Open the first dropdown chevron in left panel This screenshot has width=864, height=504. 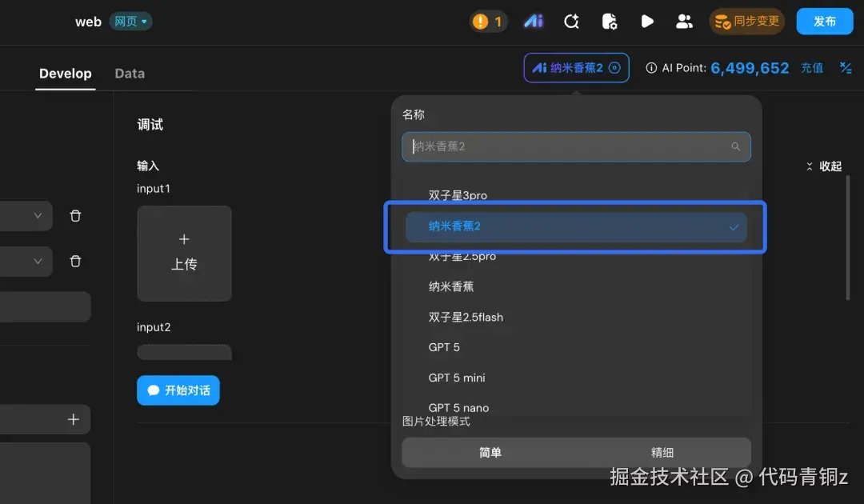click(38, 215)
